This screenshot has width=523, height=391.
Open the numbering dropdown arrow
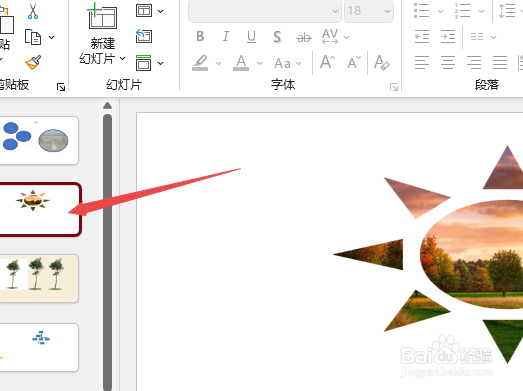[x=481, y=11]
